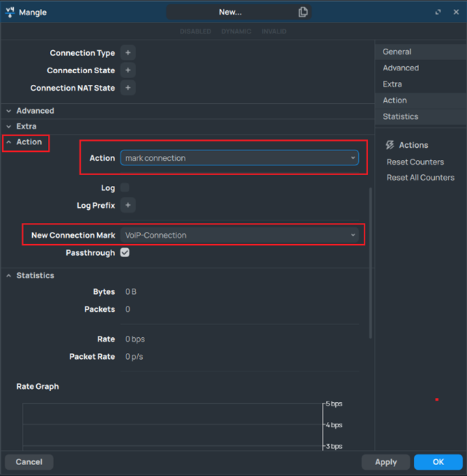This screenshot has width=467, height=476.
Task: Click the vertical scrollbar in the form
Action: click(371, 260)
